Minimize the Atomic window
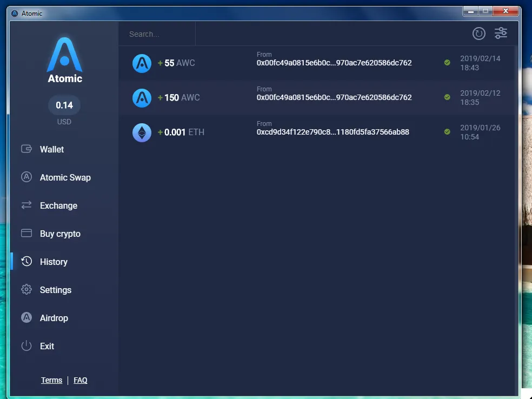Viewport: 532px width, 399px height. [470, 11]
